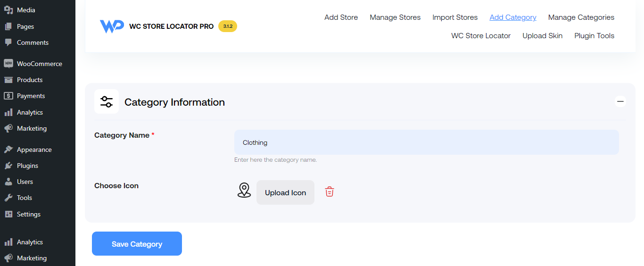644x266 pixels.
Task: Open the Add Store tab
Action: pyautogui.click(x=341, y=17)
